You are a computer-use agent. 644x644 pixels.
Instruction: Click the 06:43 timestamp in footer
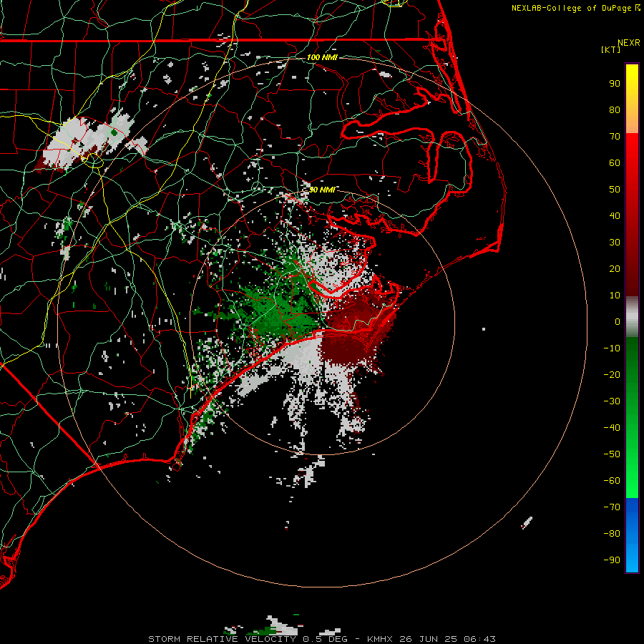(x=479, y=639)
